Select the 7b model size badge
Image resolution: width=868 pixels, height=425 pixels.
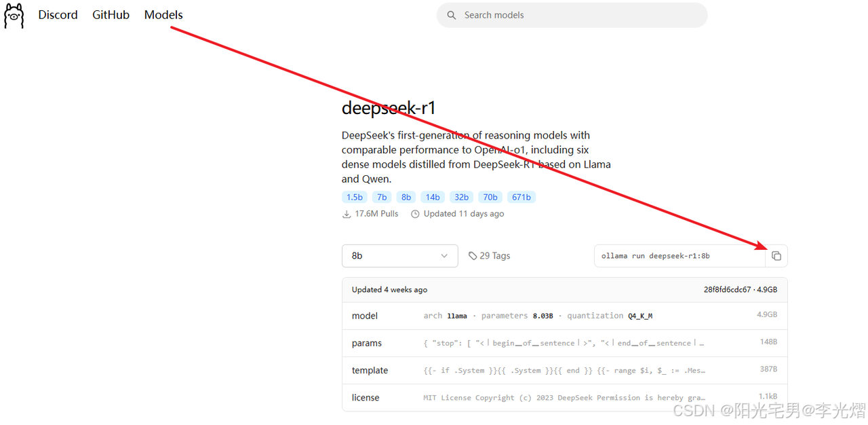click(381, 197)
